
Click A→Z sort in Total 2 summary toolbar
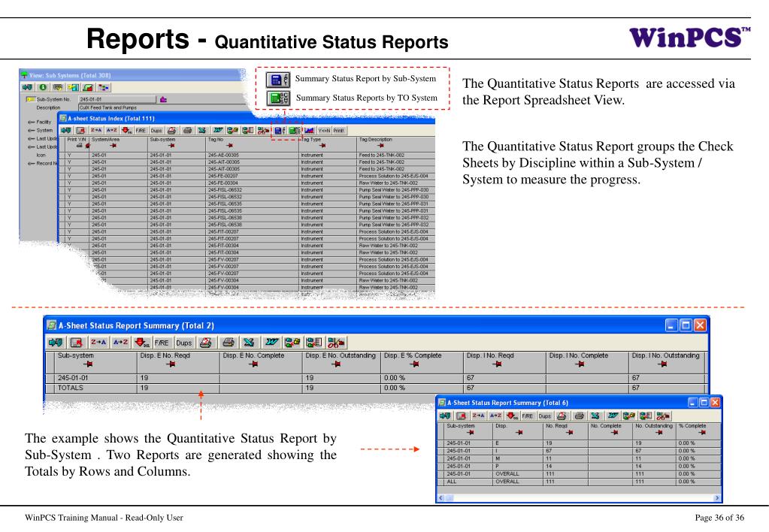point(120,342)
